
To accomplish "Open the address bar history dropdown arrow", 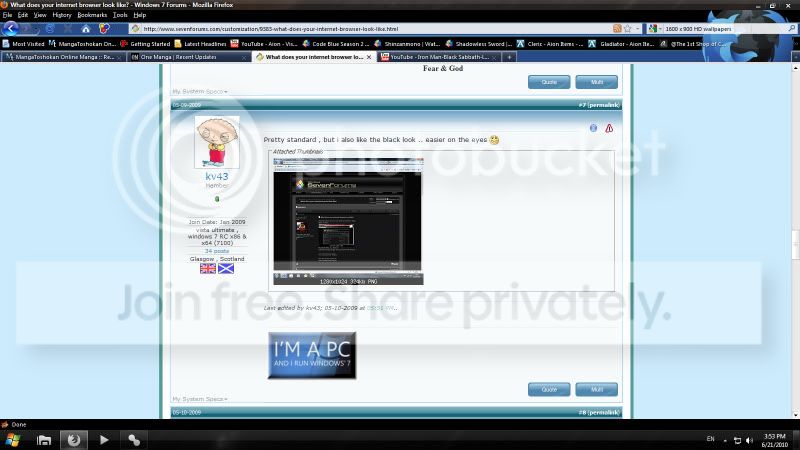I will pyautogui.click(x=637, y=29).
